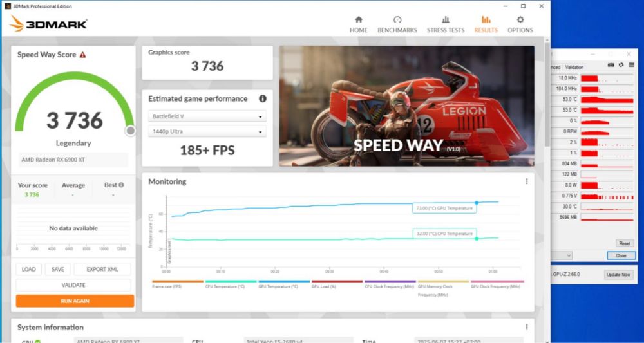Click the 73.00 (°C) GPU Temperature tooltip
The width and height of the screenshot is (644, 343).
click(x=444, y=209)
